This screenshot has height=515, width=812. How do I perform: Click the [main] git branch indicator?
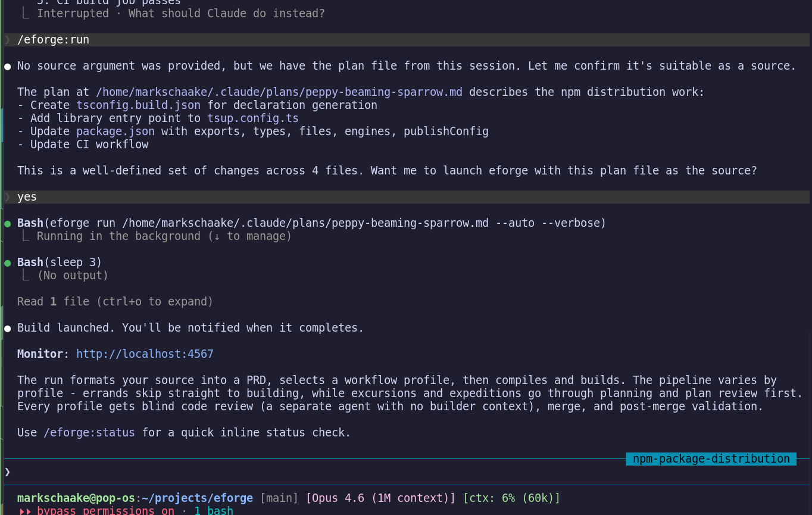click(x=279, y=498)
